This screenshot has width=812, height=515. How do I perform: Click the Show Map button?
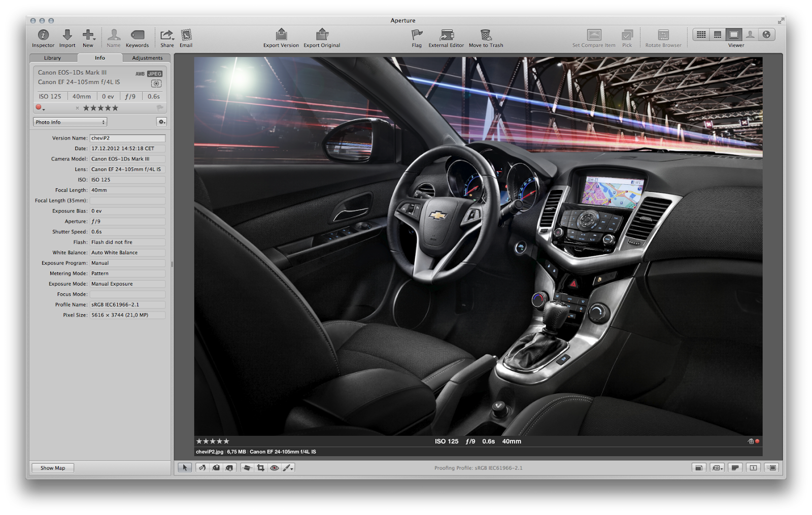tap(53, 468)
